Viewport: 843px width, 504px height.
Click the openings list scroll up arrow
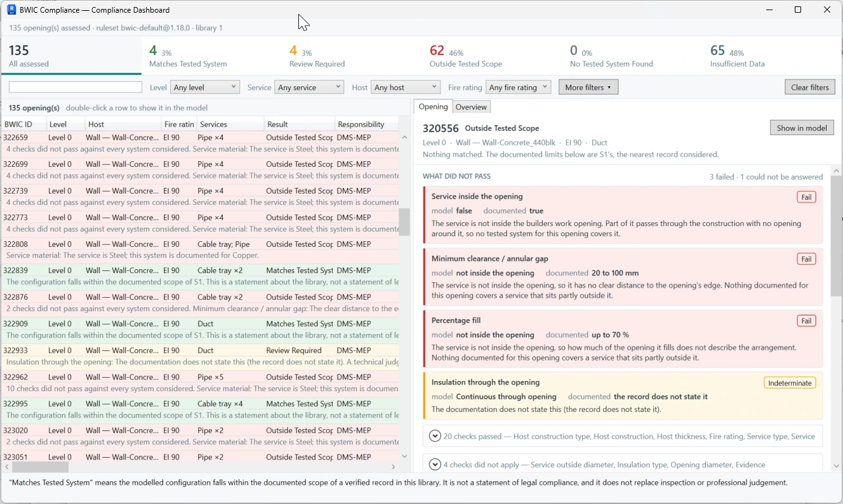click(x=404, y=137)
